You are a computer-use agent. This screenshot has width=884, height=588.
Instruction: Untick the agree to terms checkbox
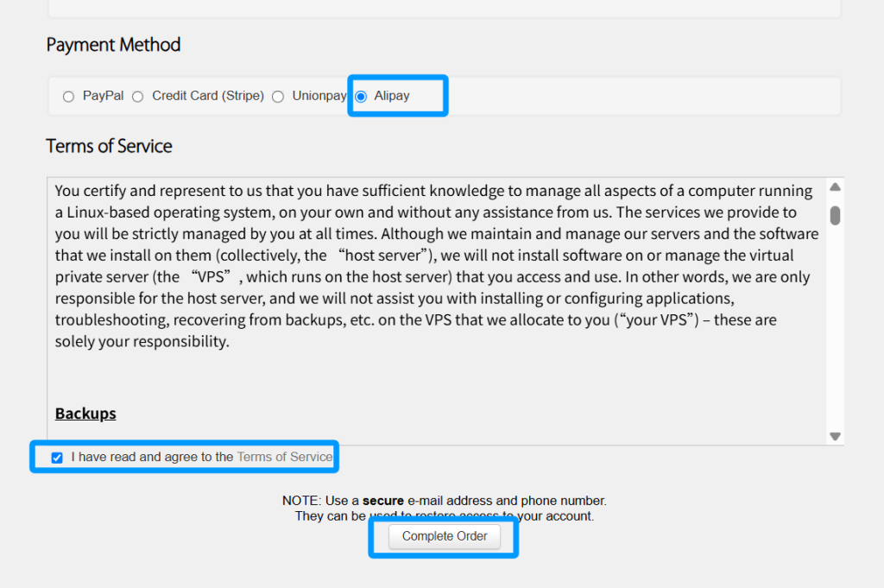[x=57, y=458]
